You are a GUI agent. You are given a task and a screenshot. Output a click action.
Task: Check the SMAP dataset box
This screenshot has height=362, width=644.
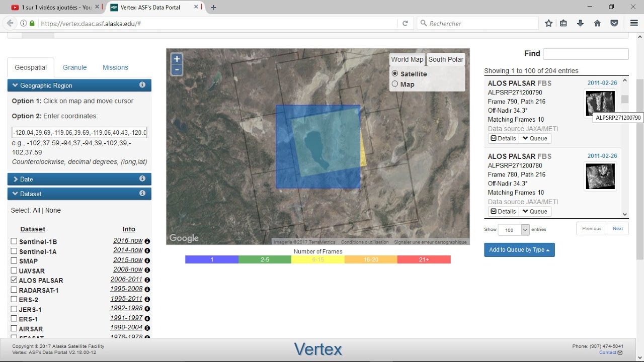14,260
